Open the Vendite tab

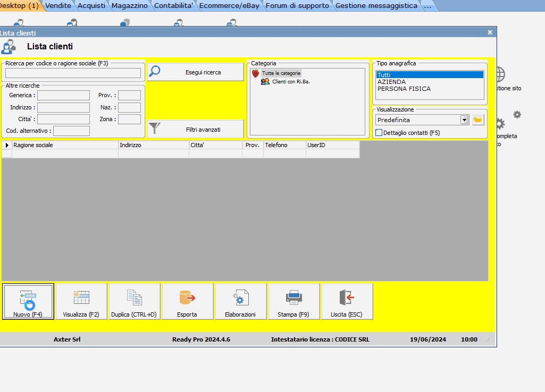[58, 5]
